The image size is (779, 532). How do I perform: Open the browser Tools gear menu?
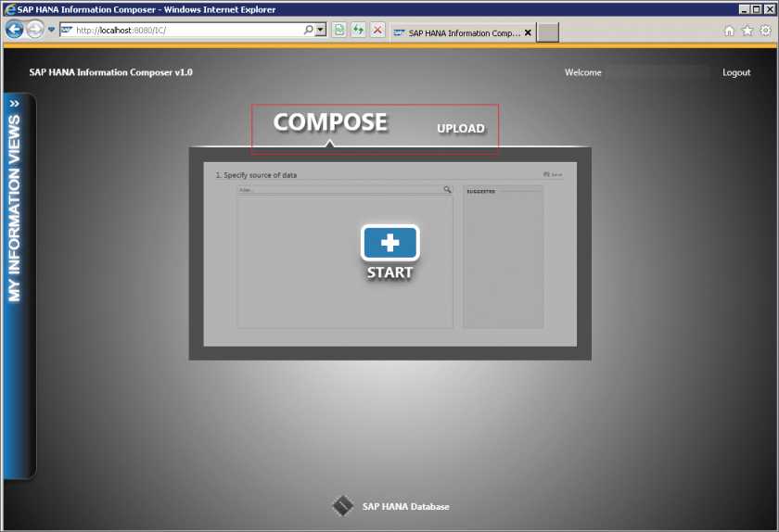click(766, 31)
